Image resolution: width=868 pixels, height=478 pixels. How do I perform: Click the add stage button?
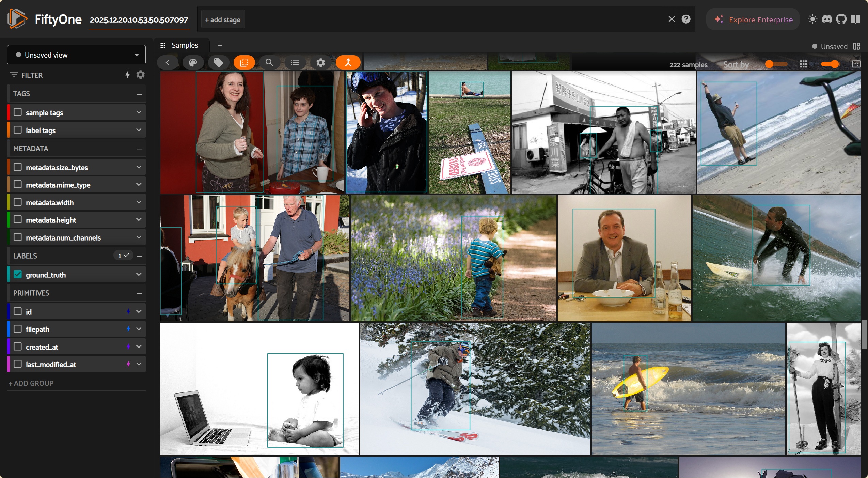pyautogui.click(x=223, y=20)
